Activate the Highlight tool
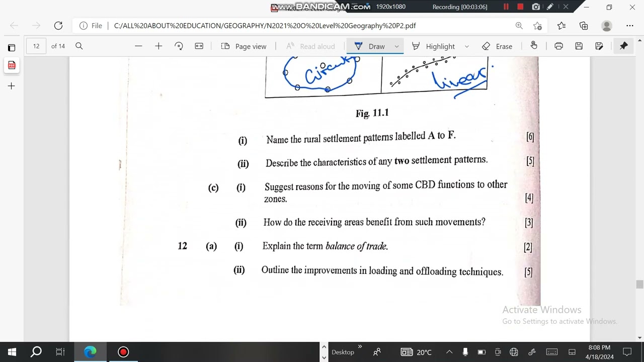This screenshot has width=644, height=362. point(433,46)
